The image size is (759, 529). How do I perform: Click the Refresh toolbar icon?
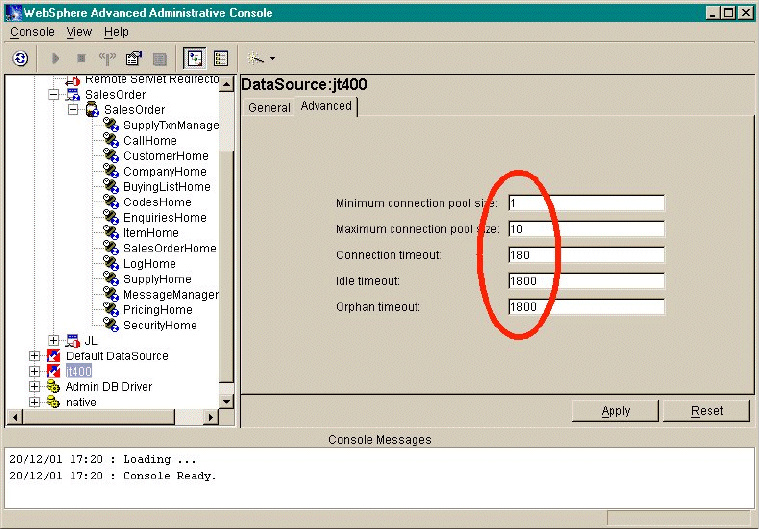pyautogui.click(x=20, y=59)
